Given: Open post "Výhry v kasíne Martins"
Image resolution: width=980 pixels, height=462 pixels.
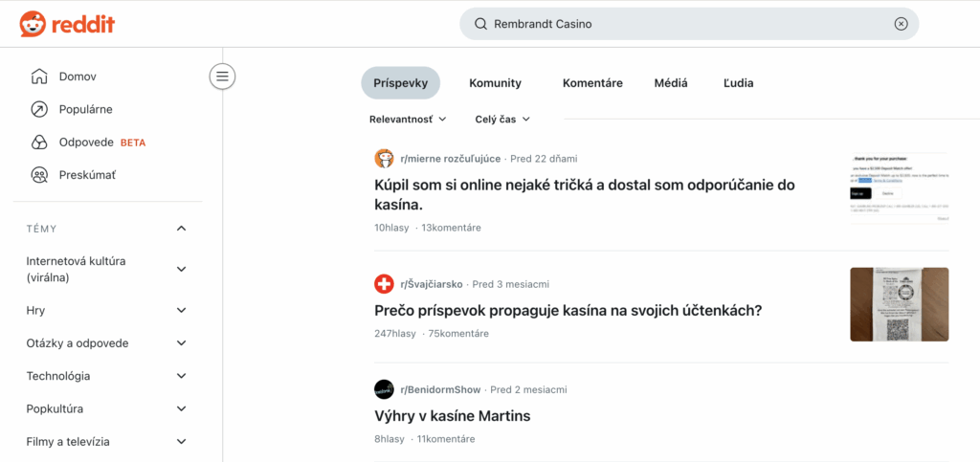Looking at the screenshot, I should click(452, 416).
